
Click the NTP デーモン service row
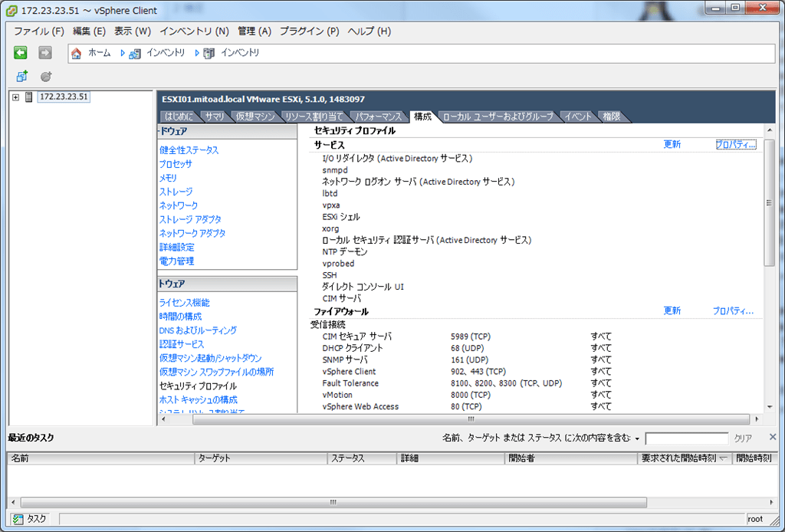(345, 251)
